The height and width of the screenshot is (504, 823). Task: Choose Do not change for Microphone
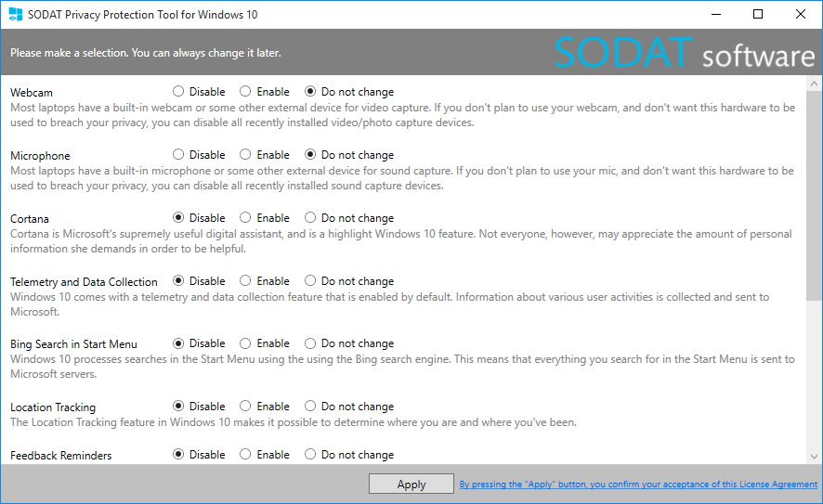pyautogui.click(x=349, y=155)
